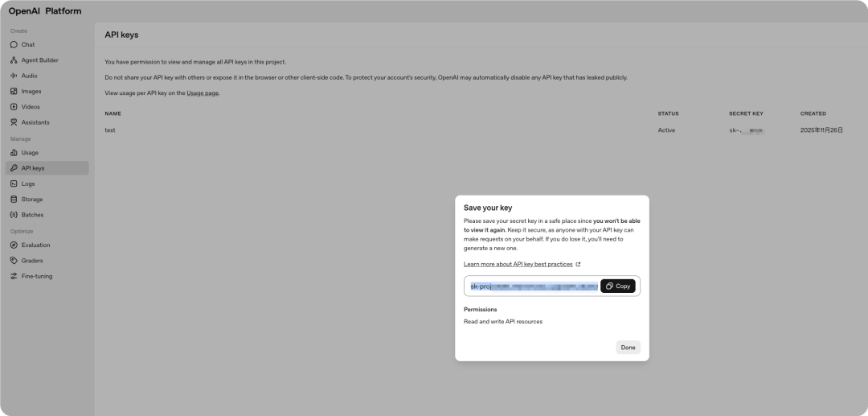
Task: Click the 'Save your key' dialog title
Action: [488, 208]
